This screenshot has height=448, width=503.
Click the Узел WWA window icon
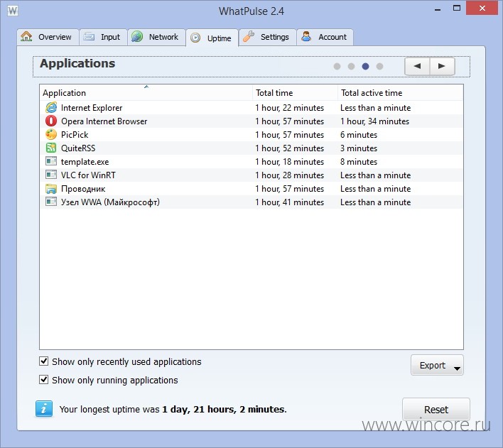coord(51,202)
